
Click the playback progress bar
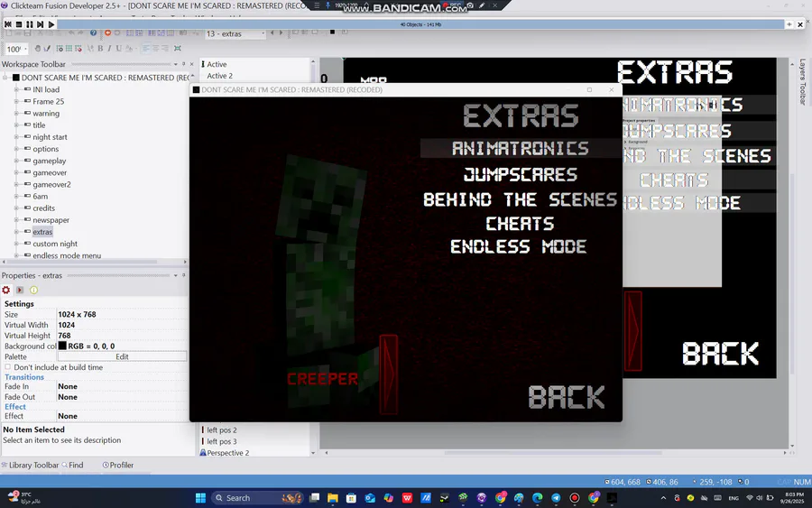(x=420, y=24)
